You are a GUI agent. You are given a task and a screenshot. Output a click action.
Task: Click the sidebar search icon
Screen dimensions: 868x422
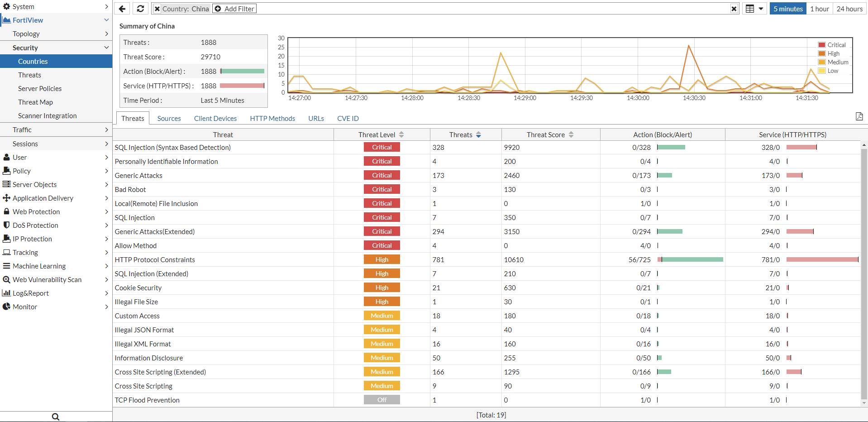tap(56, 417)
